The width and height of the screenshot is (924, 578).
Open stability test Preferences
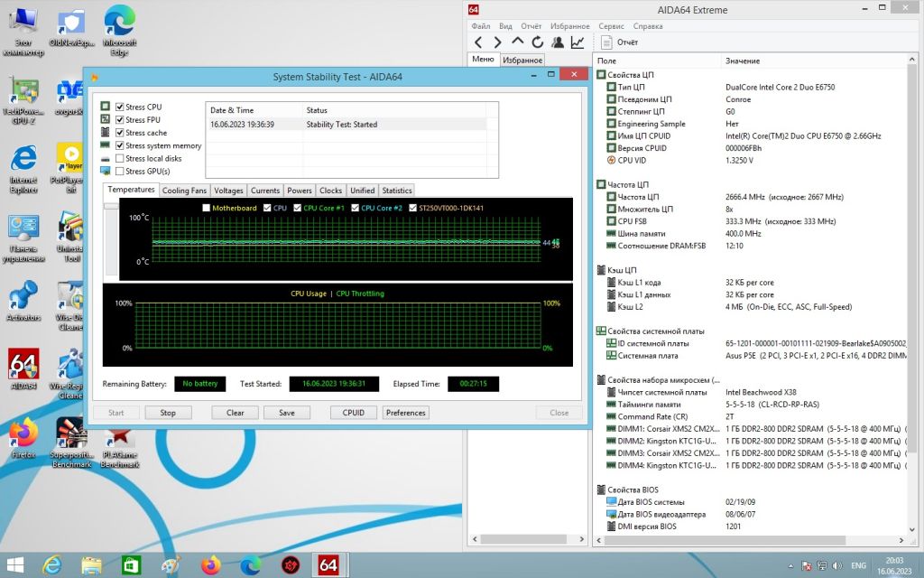click(405, 413)
